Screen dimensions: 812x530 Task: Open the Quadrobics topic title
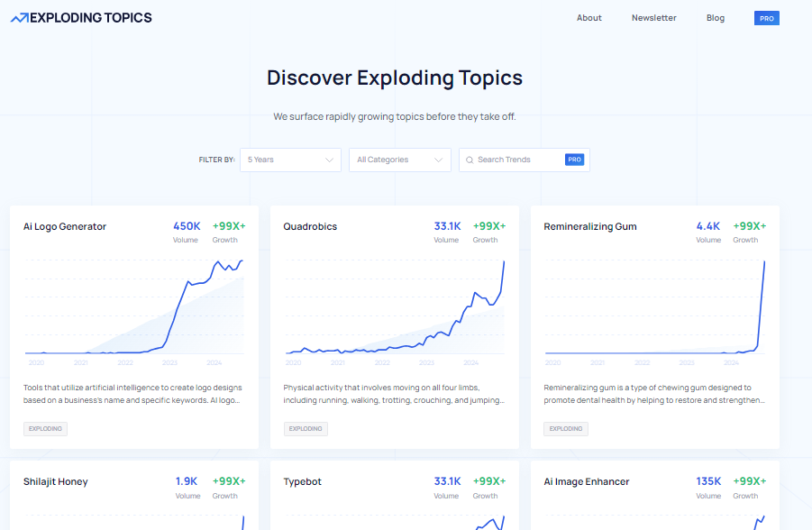pos(310,226)
